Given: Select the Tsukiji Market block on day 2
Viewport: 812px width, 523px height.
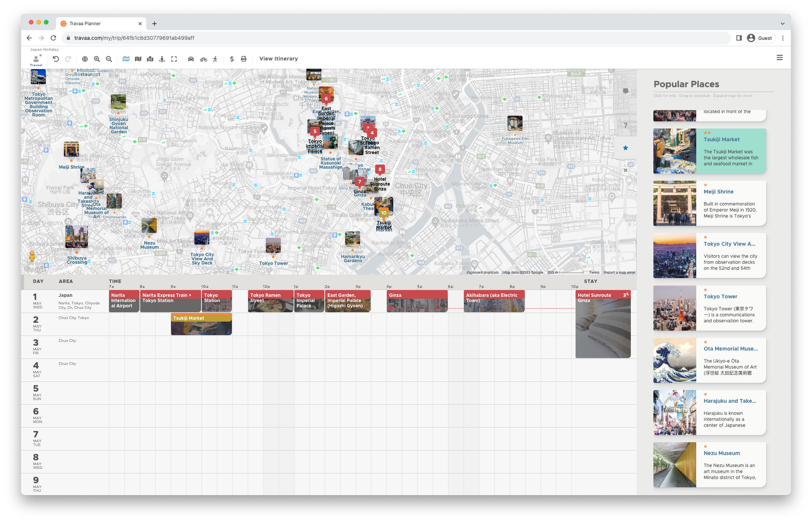Looking at the screenshot, I should pyautogui.click(x=201, y=324).
